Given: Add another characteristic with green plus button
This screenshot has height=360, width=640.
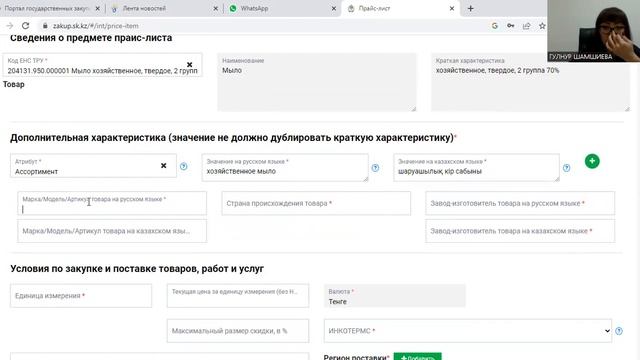Looking at the screenshot, I should (x=592, y=161).
